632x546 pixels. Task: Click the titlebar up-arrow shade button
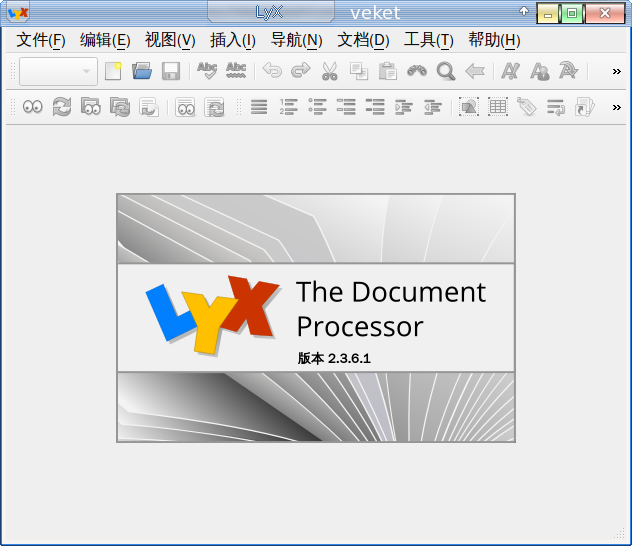(524, 11)
